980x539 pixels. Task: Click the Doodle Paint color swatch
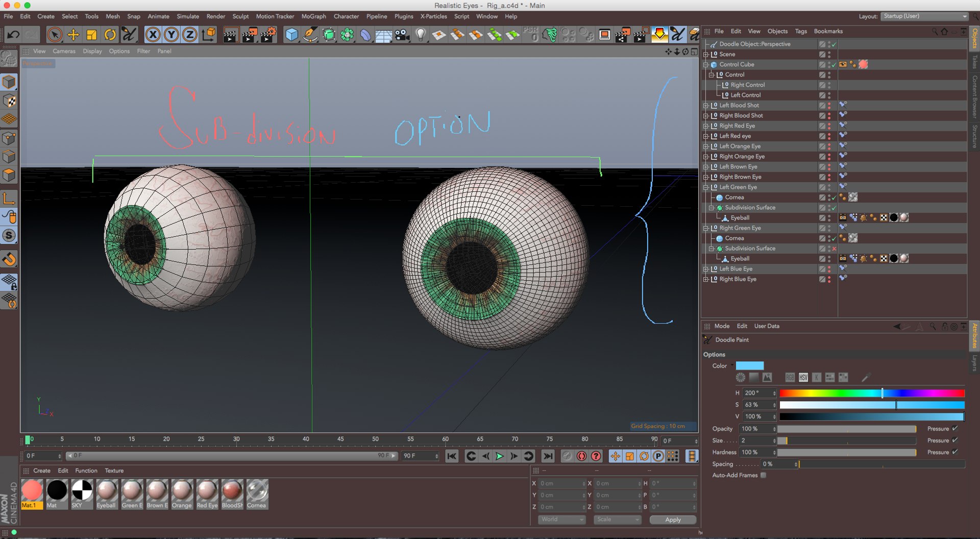point(749,366)
